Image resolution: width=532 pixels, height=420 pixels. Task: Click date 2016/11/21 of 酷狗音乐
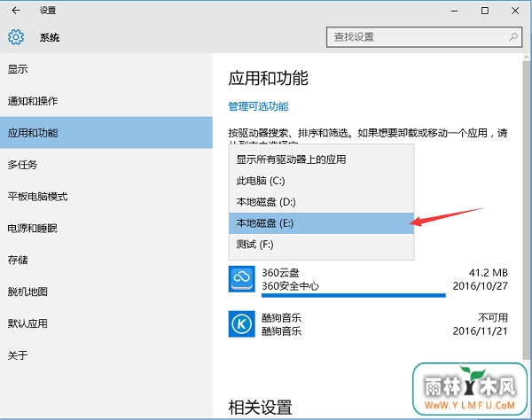(x=480, y=331)
